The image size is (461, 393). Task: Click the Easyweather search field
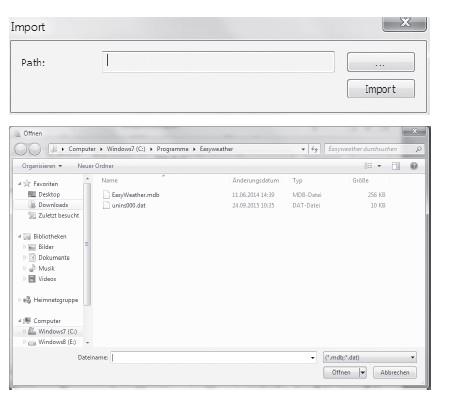pyautogui.click(x=369, y=149)
